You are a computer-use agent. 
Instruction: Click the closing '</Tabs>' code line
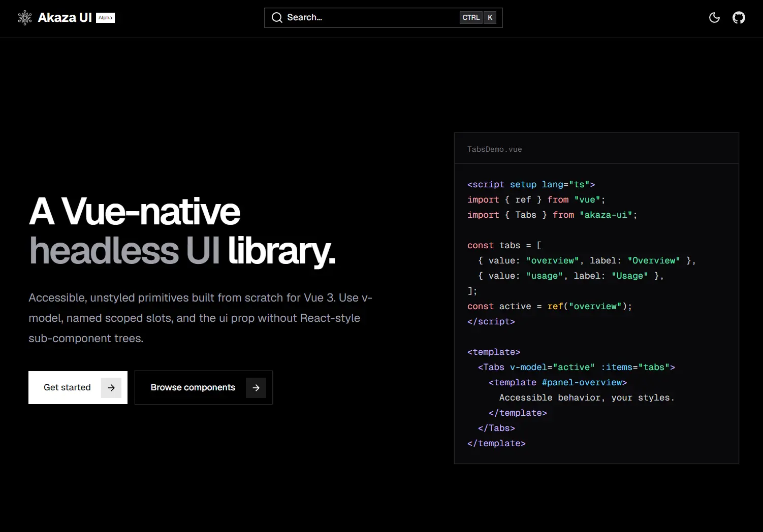496,428
